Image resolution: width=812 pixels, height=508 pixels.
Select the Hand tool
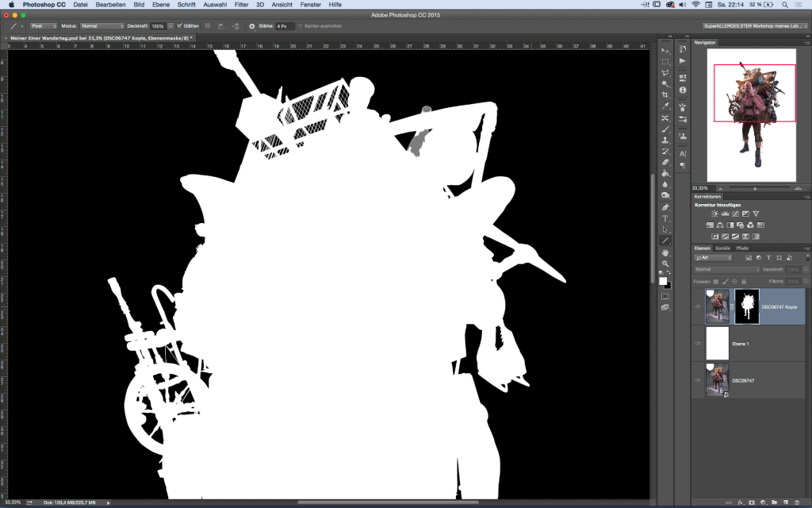click(665, 252)
